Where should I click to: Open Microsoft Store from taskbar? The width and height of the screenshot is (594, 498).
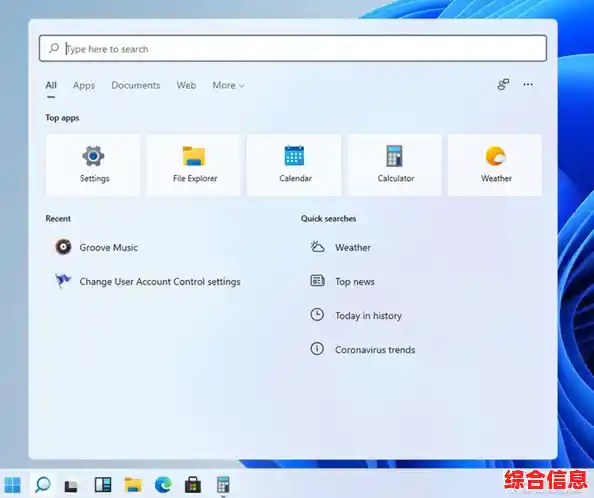coord(193,484)
